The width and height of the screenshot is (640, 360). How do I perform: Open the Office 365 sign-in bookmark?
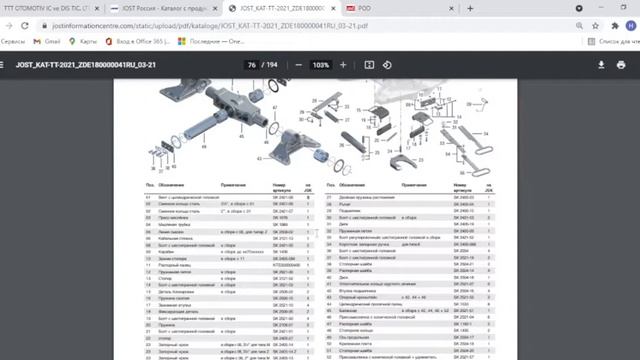click(138, 41)
